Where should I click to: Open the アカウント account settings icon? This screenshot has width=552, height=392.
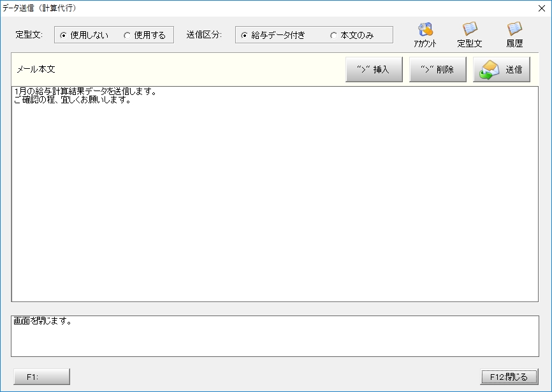425,35
